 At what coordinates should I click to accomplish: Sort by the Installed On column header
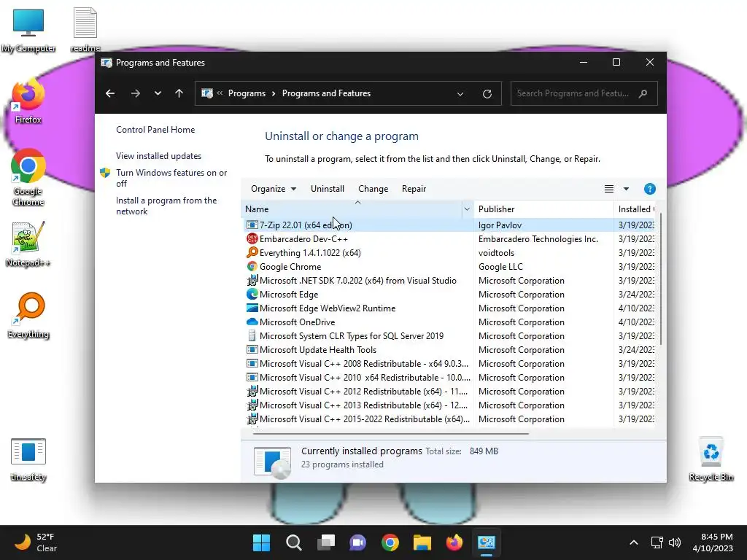pos(635,209)
